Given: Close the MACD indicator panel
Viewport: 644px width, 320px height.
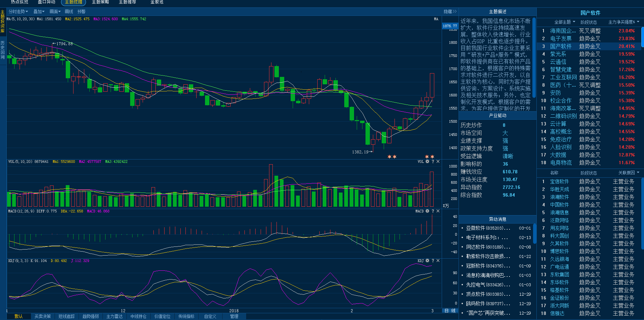Looking at the screenshot, I should point(438,211).
